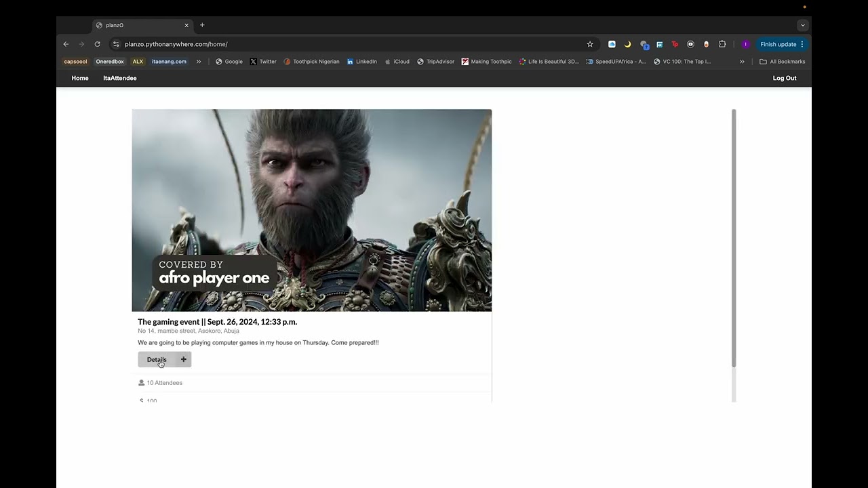Click the screen recorder extension icon
This screenshot has width=868, height=488.
690,44
